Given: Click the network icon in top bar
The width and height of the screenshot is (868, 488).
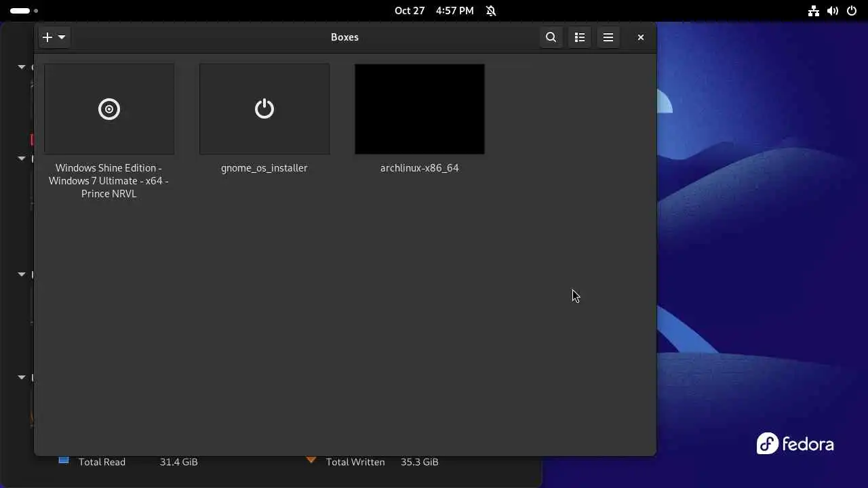Looking at the screenshot, I should [x=814, y=11].
